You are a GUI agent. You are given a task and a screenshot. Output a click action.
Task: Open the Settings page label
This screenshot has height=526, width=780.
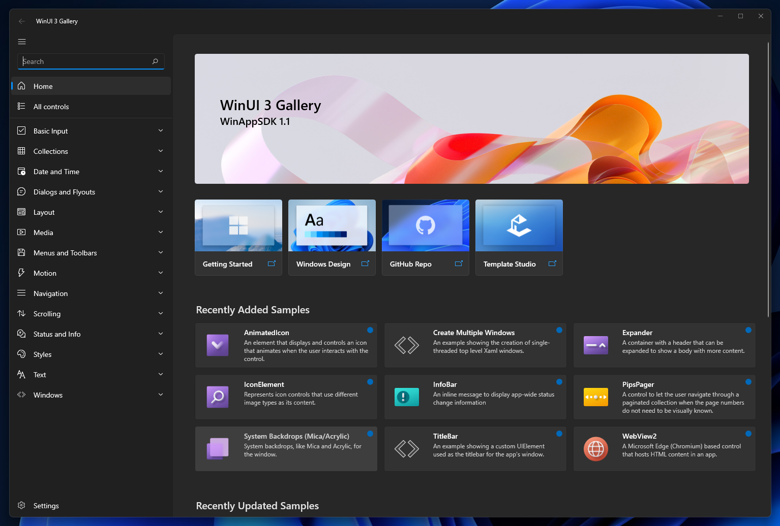pyautogui.click(x=46, y=506)
